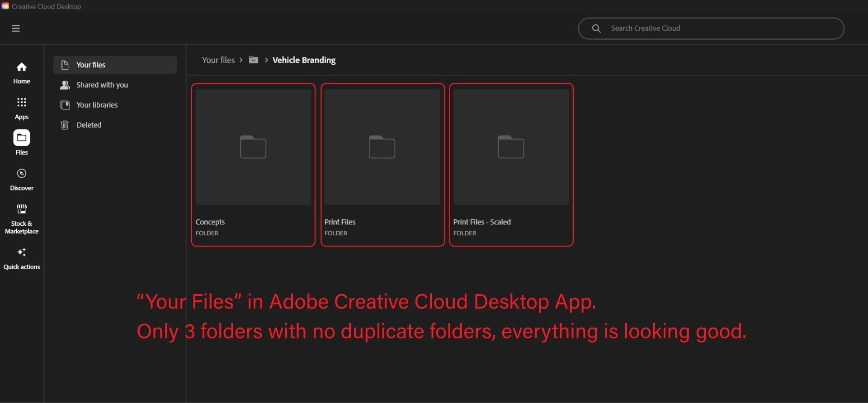This screenshot has width=868, height=403.
Task: Click the Concepts folder name
Action: [x=210, y=222]
